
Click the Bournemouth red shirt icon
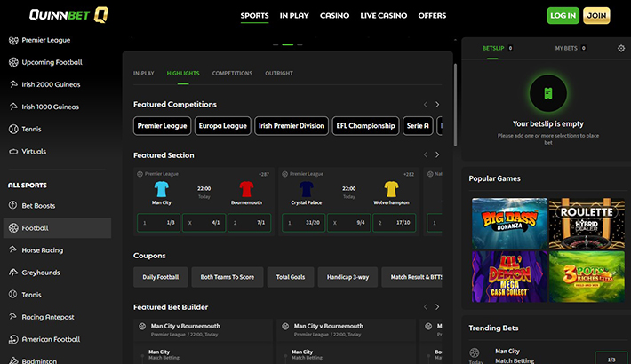click(x=246, y=189)
